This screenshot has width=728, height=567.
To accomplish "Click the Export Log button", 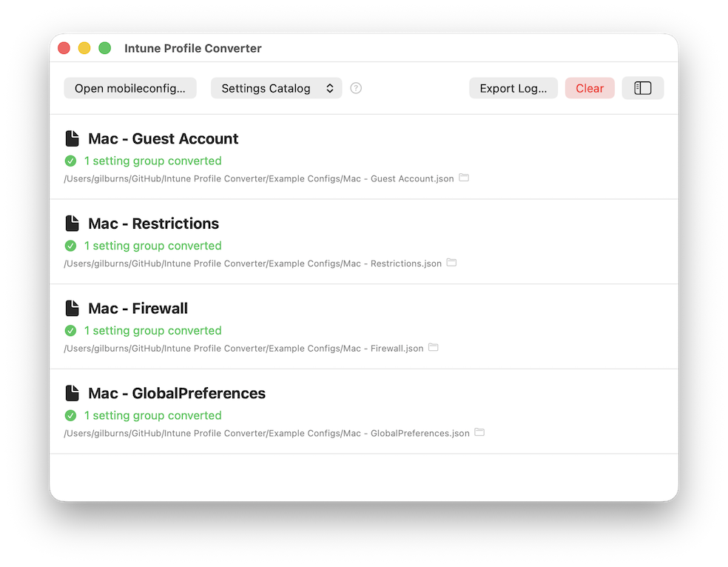I will 513,87.
